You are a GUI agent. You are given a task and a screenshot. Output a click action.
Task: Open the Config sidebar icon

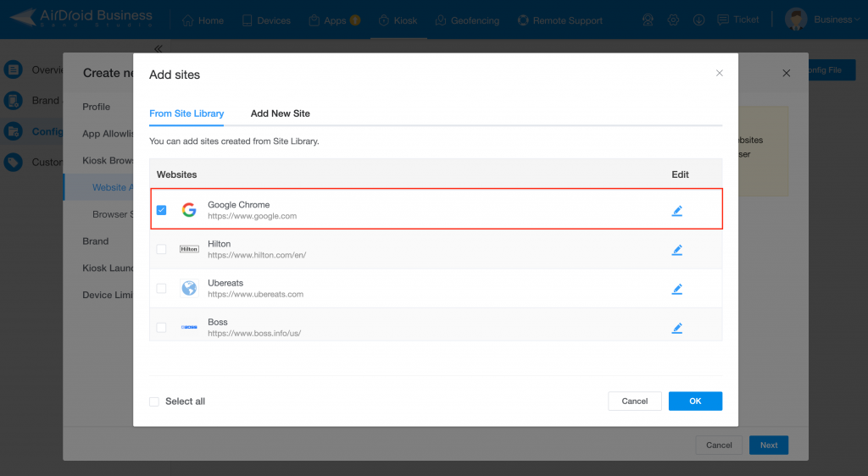tap(14, 131)
